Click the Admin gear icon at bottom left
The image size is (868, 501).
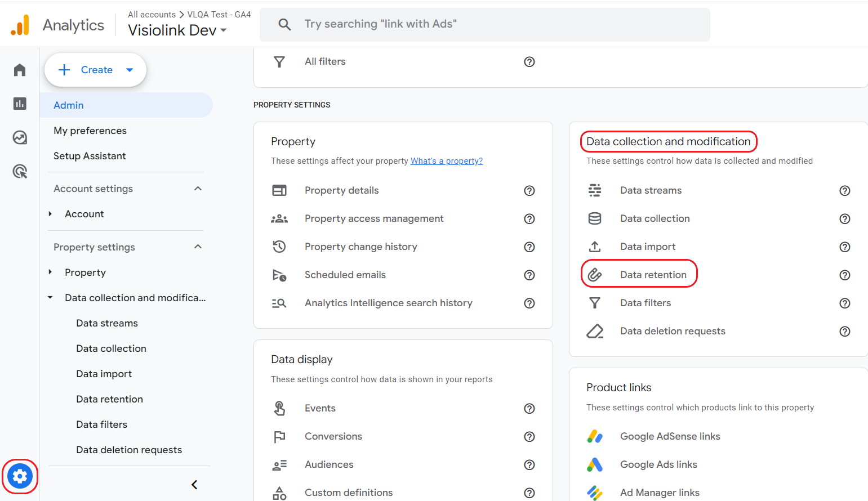[x=20, y=476]
